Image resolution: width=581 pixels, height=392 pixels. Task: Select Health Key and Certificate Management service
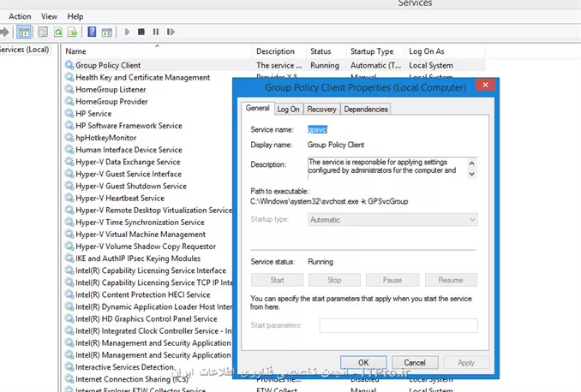coord(142,77)
